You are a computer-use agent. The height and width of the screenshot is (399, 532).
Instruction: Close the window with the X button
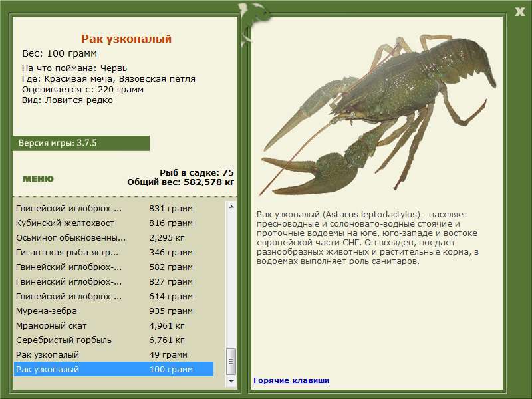click(x=519, y=11)
